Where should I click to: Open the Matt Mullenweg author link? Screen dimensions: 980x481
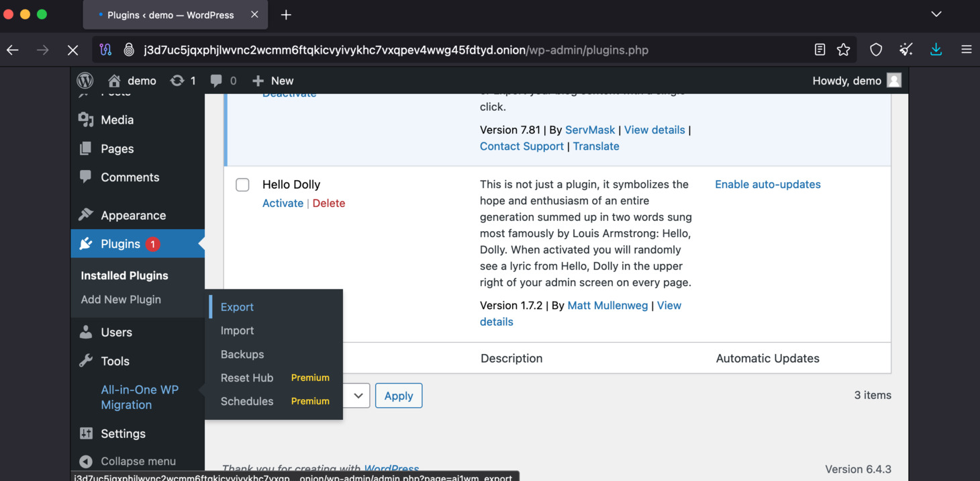click(x=607, y=305)
